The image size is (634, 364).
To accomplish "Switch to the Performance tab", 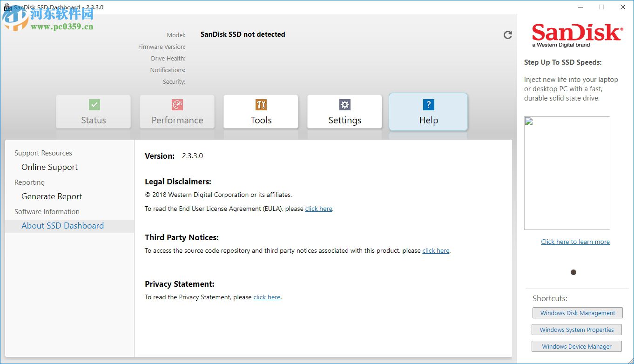I will [x=177, y=112].
